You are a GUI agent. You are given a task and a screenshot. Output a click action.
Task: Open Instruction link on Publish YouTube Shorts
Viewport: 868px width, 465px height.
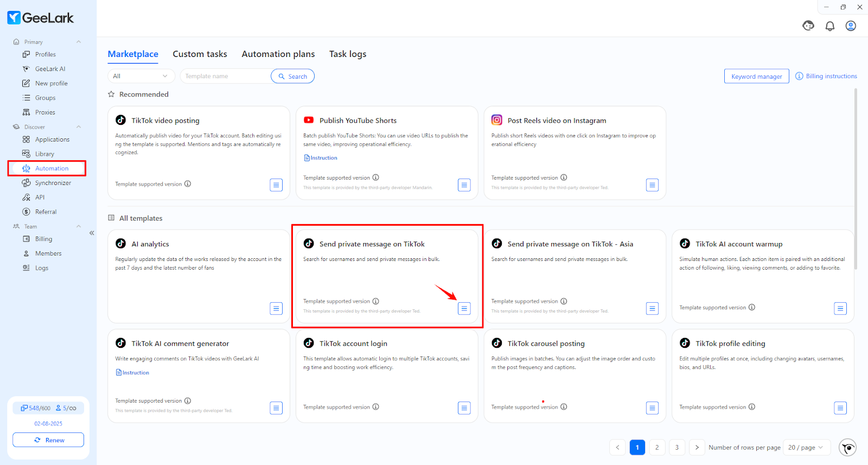tap(321, 158)
